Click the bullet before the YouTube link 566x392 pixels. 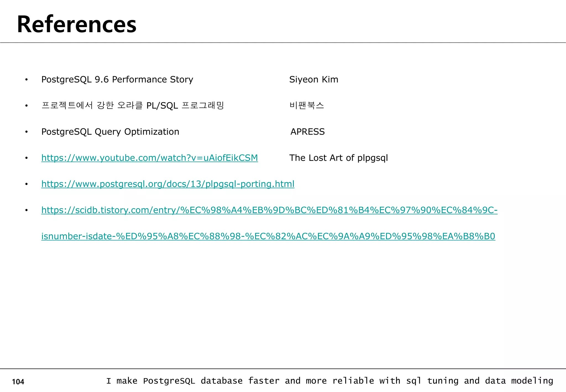[x=27, y=158]
